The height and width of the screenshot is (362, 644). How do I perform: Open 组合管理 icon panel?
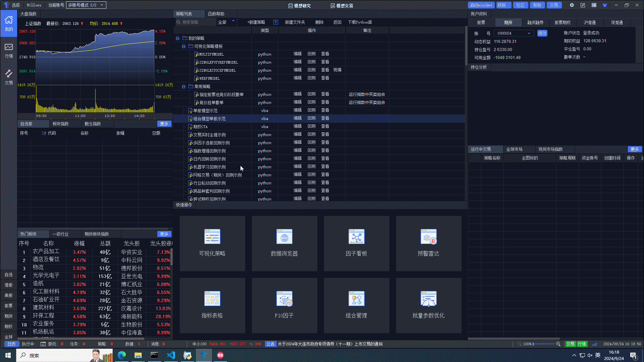point(357,305)
